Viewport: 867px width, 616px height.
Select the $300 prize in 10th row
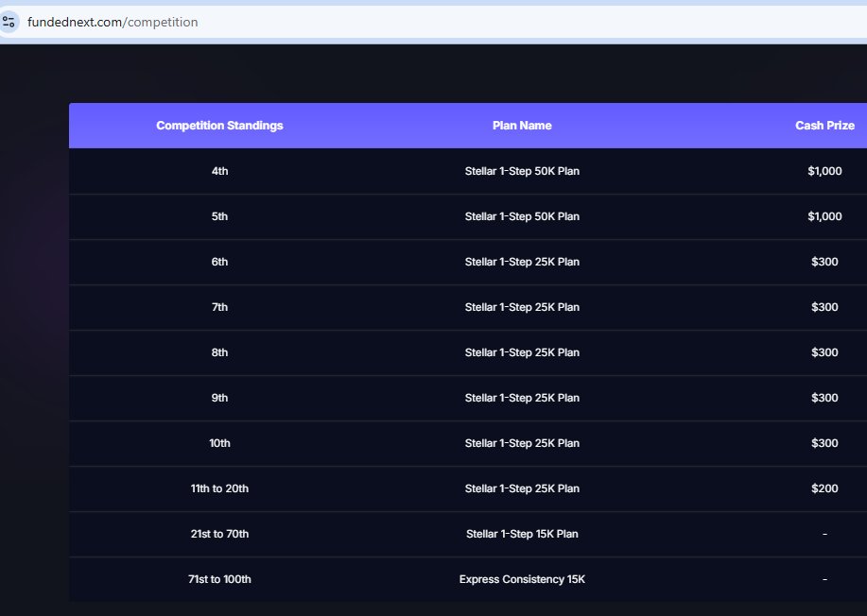(824, 442)
